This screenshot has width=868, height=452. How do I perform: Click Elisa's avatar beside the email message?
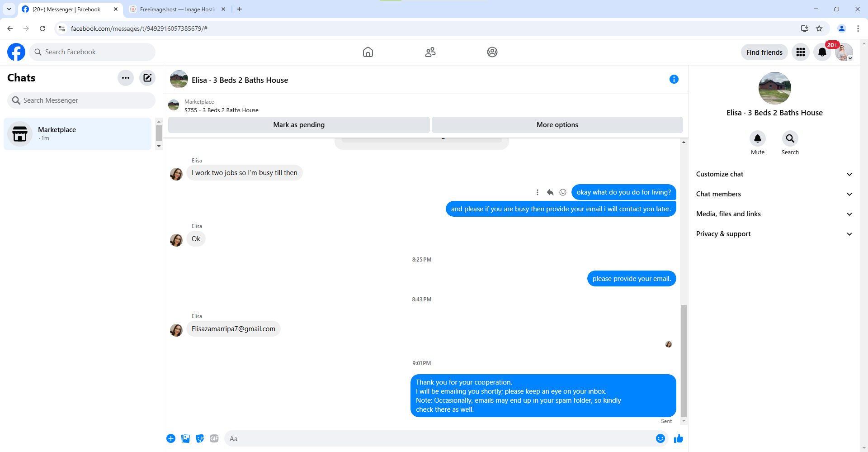click(176, 330)
